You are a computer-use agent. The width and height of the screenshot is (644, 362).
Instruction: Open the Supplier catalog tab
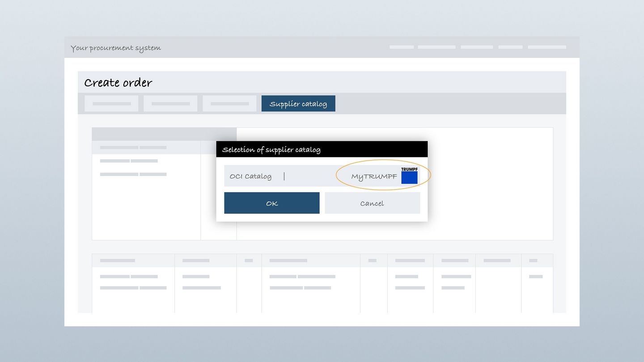pos(298,104)
